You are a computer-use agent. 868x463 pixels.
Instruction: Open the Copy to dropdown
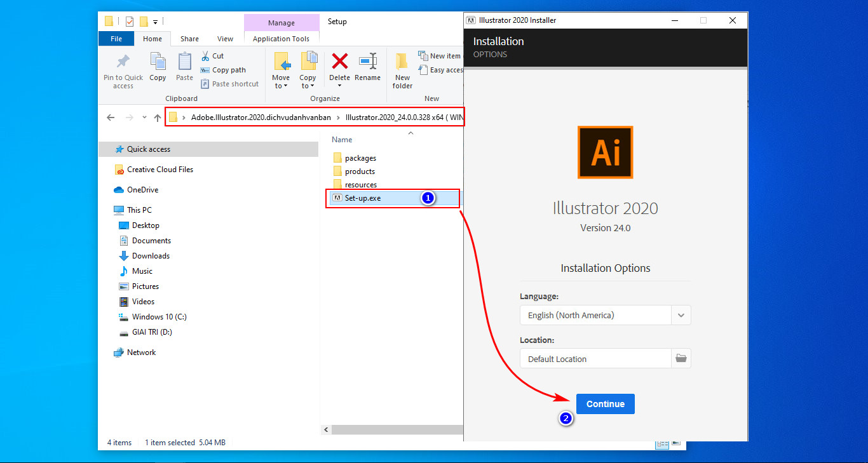click(308, 70)
